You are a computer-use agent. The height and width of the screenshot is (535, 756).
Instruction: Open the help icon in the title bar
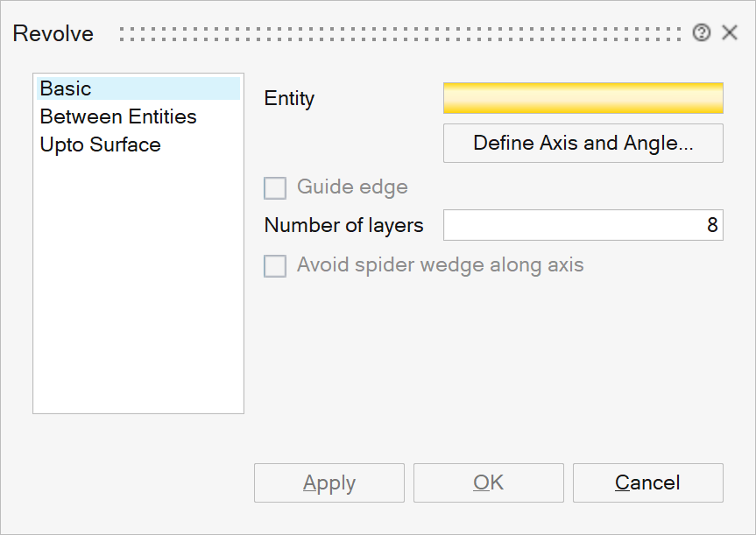[x=701, y=33]
